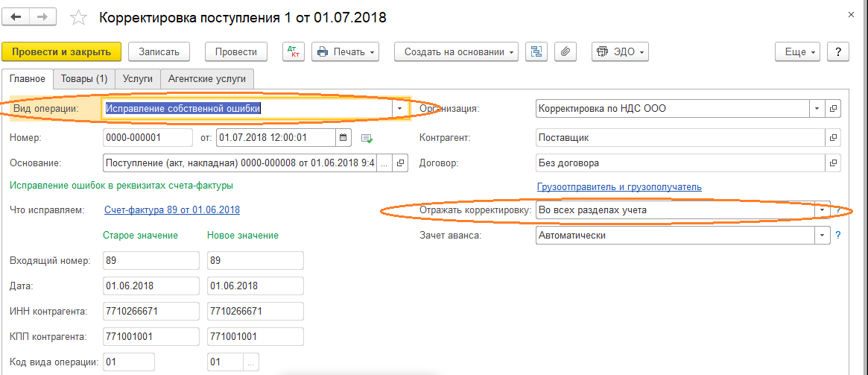Close the document form with X
The height and width of the screenshot is (375, 868).
(852, 16)
